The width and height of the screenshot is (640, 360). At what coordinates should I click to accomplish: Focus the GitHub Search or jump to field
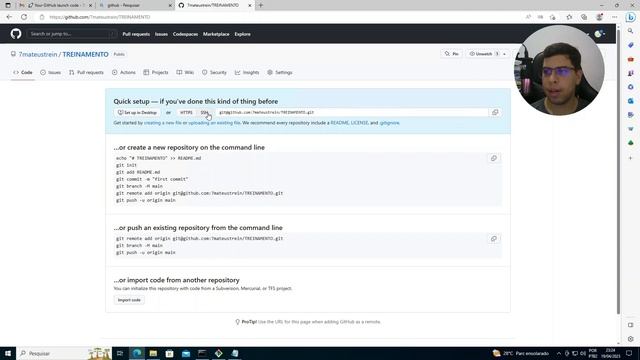pos(72,34)
